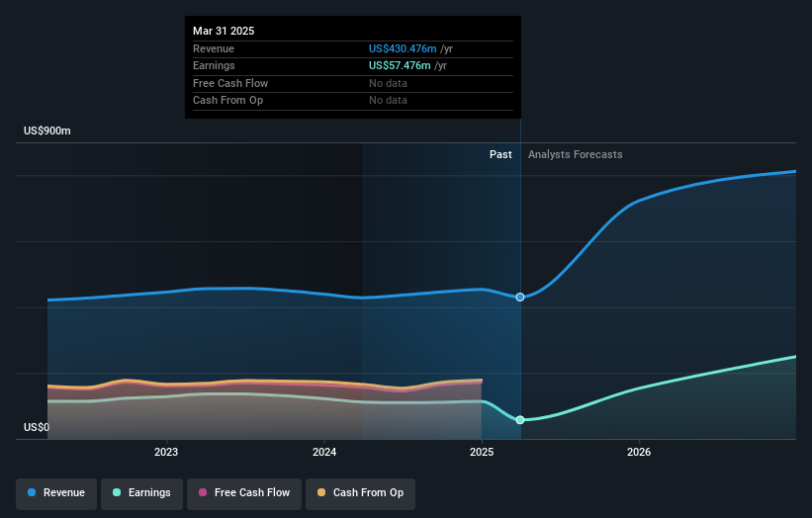812x518 pixels.
Task: Toggle the Earnings legend series
Action: click(x=141, y=493)
